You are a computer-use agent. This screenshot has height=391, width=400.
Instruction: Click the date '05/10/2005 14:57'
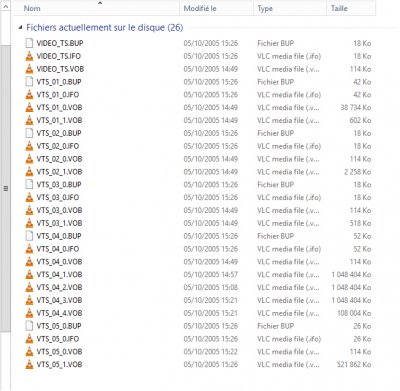pyautogui.click(x=211, y=275)
